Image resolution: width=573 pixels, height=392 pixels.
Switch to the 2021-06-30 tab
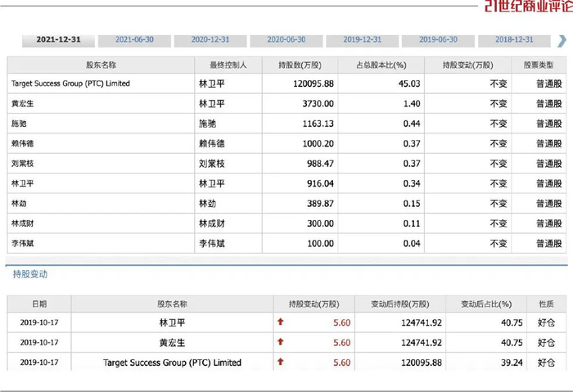click(x=136, y=40)
